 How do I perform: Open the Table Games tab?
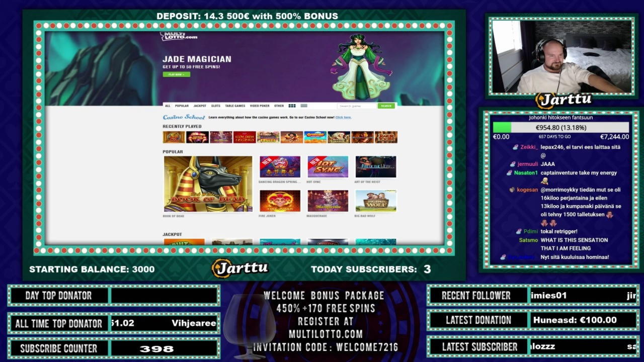(235, 106)
